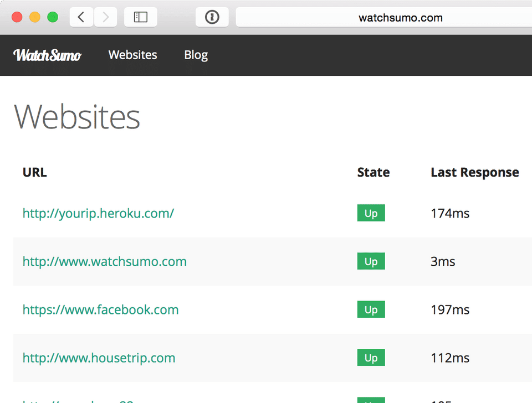This screenshot has height=403, width=532.
Task: Click the Up badge for yourip.heroku.com
Action: [371, 213]
